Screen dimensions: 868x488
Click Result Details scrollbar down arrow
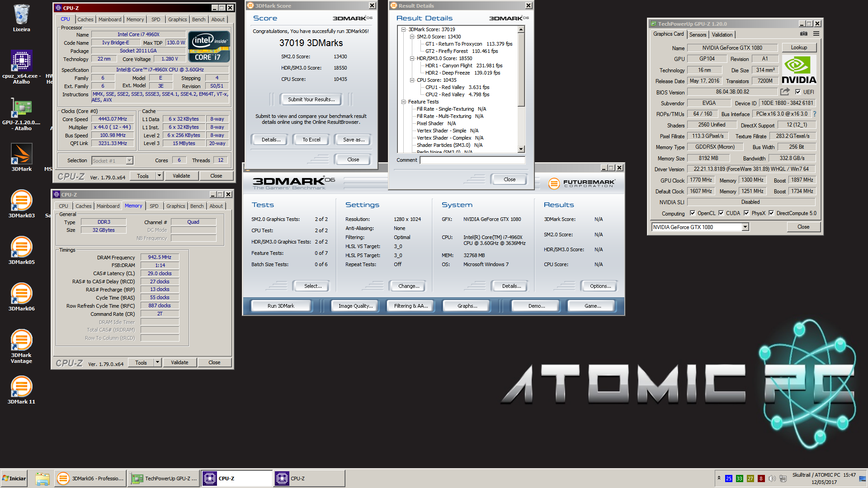pyautogui.click(x=521, y=149)
